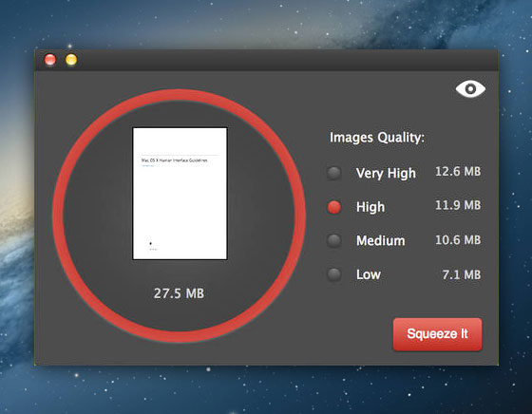Pick the Low quality radio button
Screen dimensions: 532x414
[334, 274]
